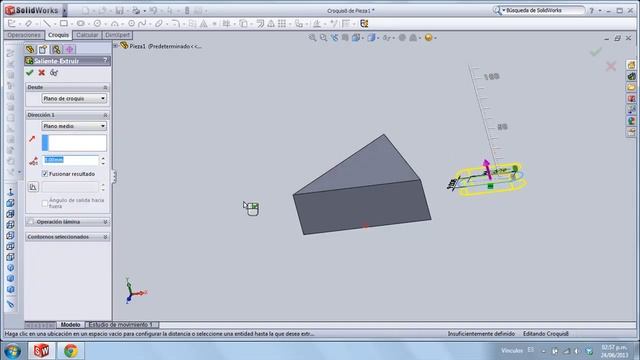Switch to the Calcular tab
The height and width of the screenshot is (360, 640).
87,35
